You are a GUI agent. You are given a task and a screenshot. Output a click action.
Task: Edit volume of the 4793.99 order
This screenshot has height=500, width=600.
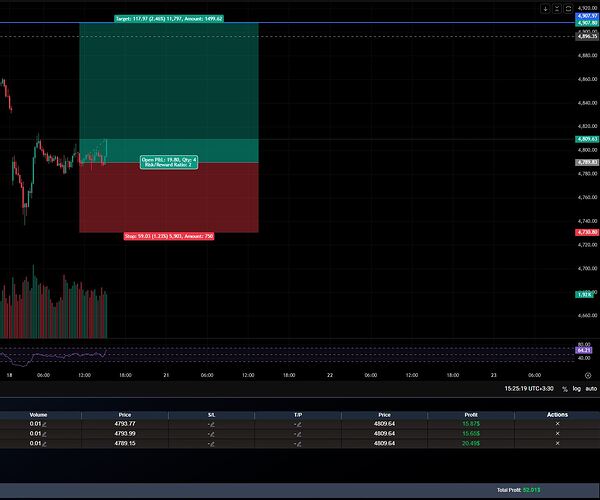click(44, 434)
